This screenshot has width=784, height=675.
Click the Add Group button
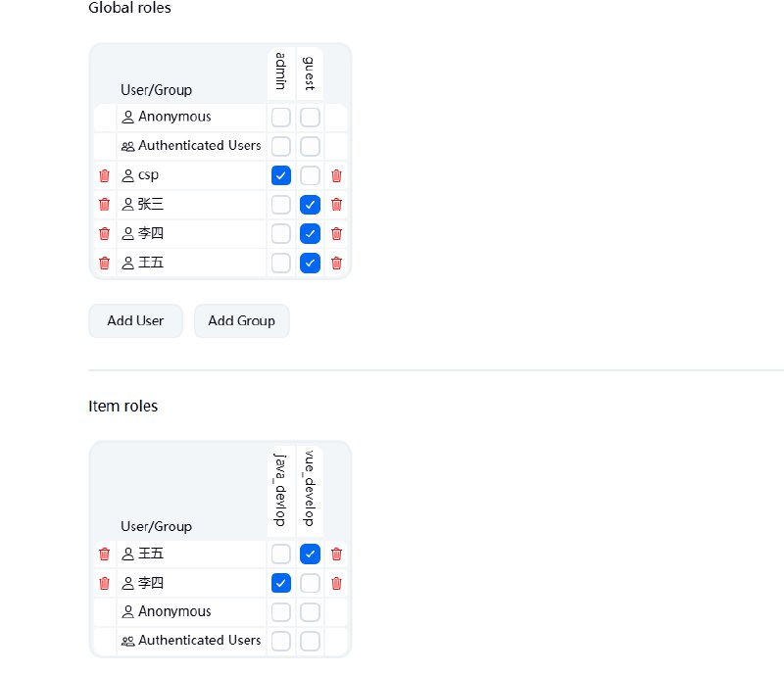241,320
